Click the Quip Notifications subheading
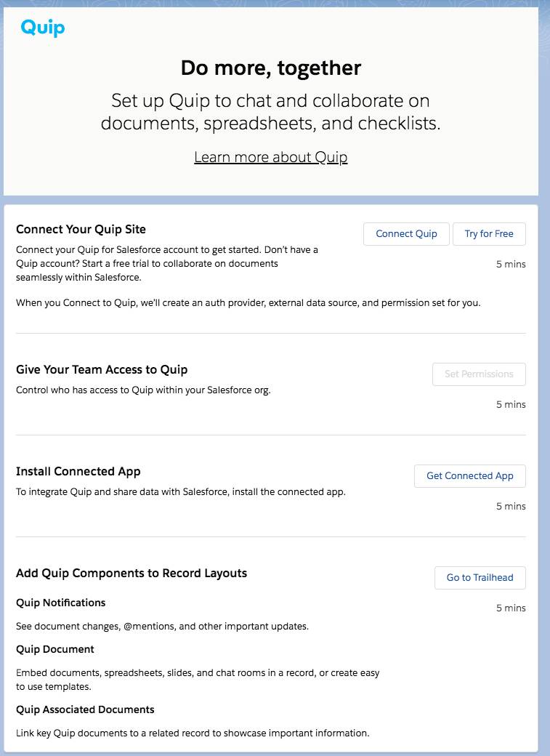550x756 pixels. click(x=61, y=603)
